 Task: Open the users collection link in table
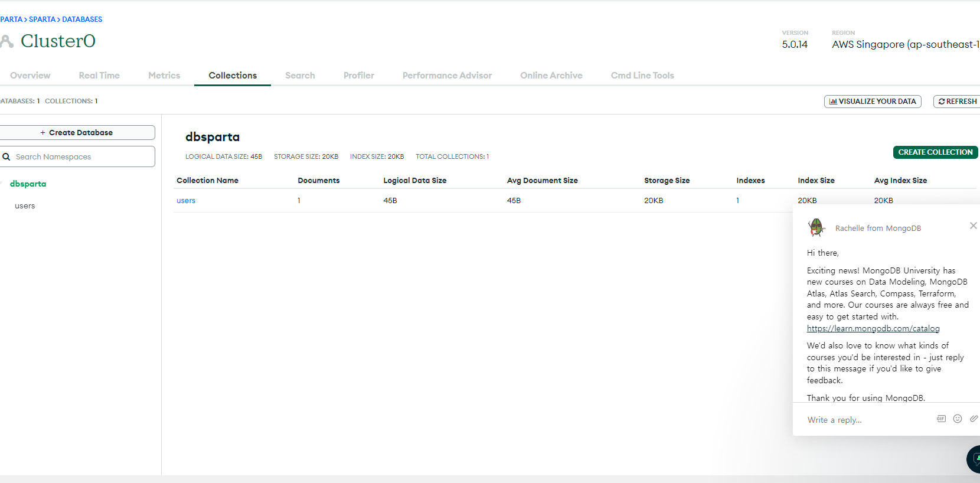point(186,201)
